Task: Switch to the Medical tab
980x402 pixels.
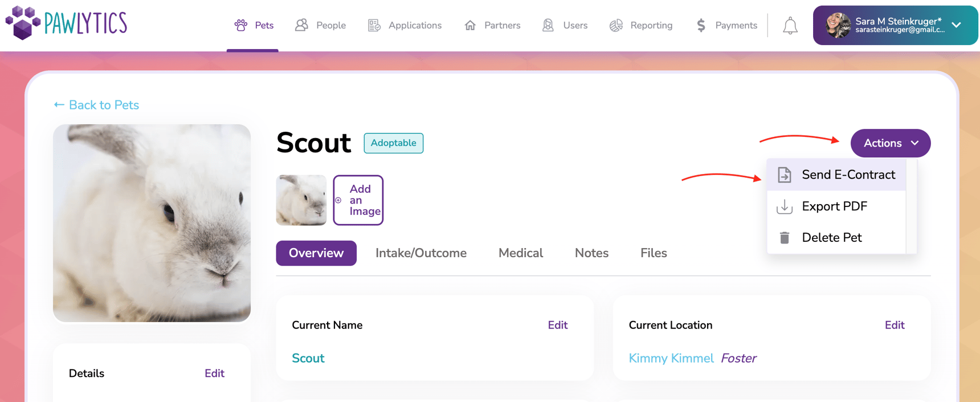Action: point(520,253)
